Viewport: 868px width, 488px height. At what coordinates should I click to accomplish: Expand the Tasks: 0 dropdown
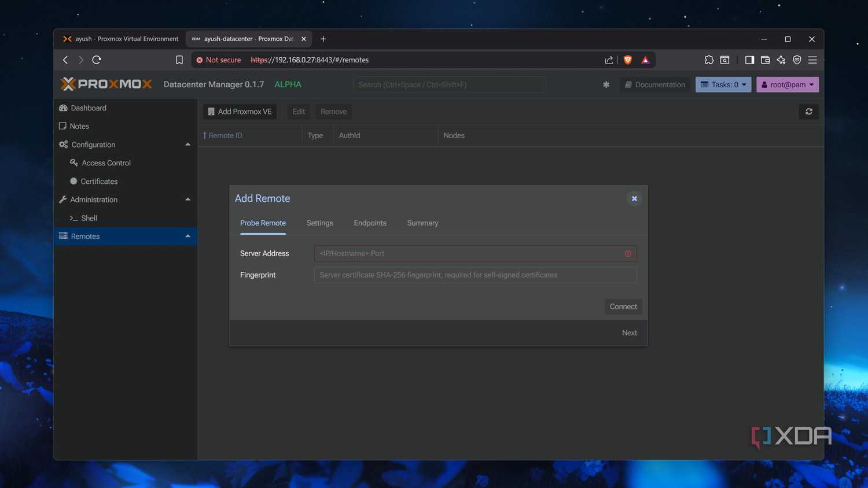723,84
